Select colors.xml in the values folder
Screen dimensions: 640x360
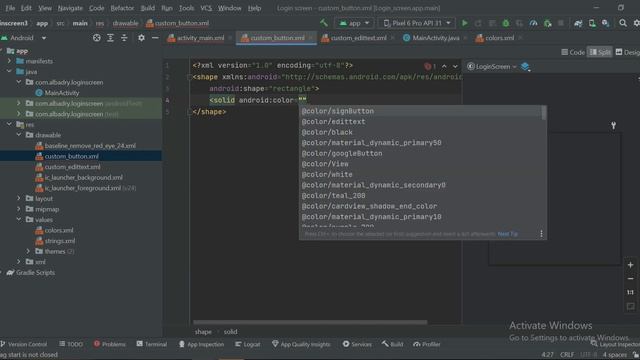[x=59, y=230]
